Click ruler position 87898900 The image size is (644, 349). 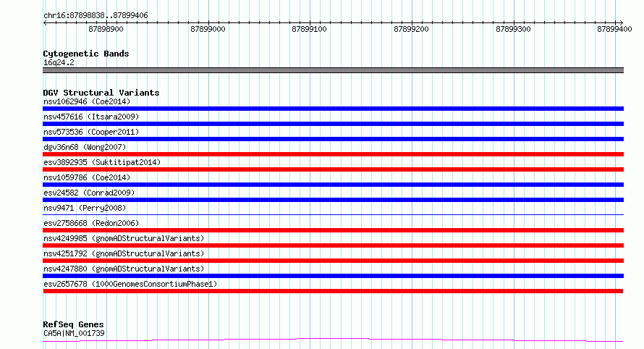[x=106, y=29]
